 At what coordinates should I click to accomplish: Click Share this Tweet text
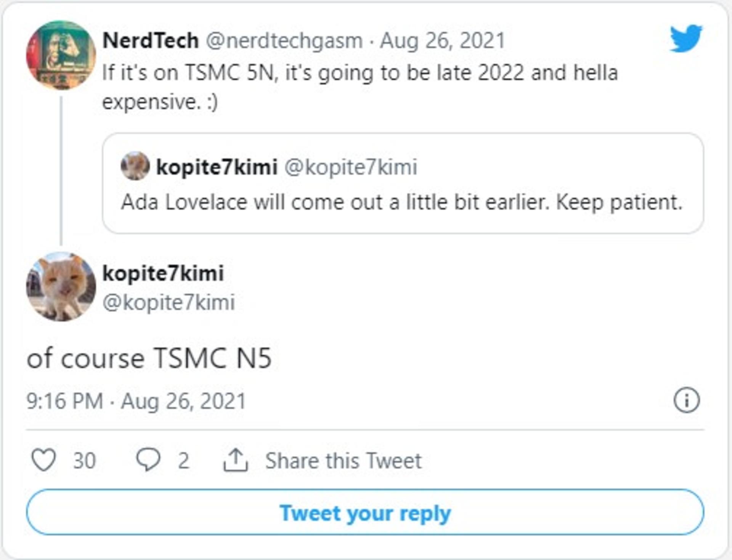coord(344,461)
